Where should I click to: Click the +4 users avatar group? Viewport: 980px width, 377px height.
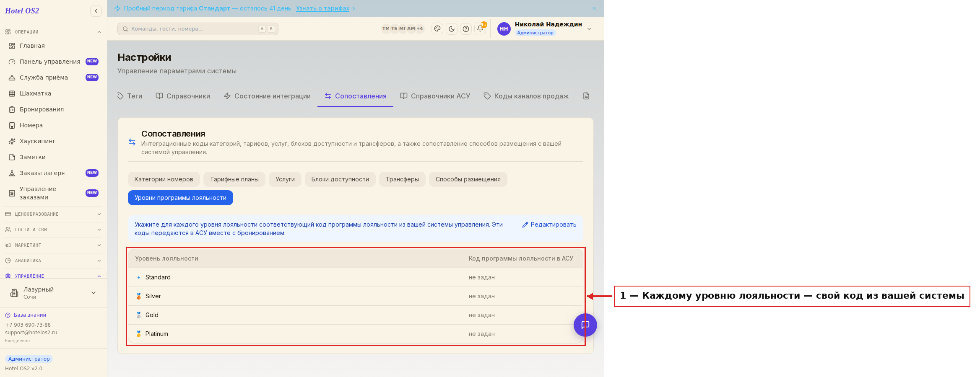[x=420, y=29]
